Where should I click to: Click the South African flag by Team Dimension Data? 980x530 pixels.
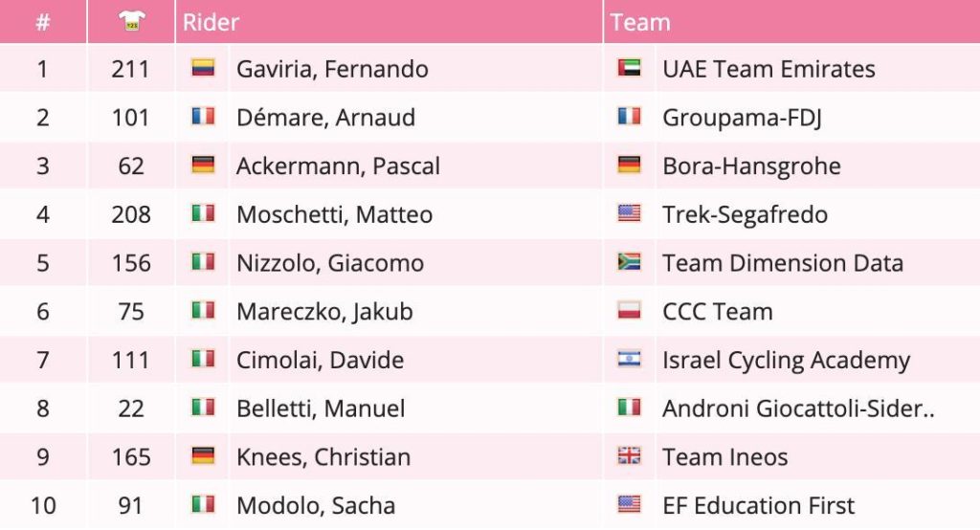pos(630,261)
